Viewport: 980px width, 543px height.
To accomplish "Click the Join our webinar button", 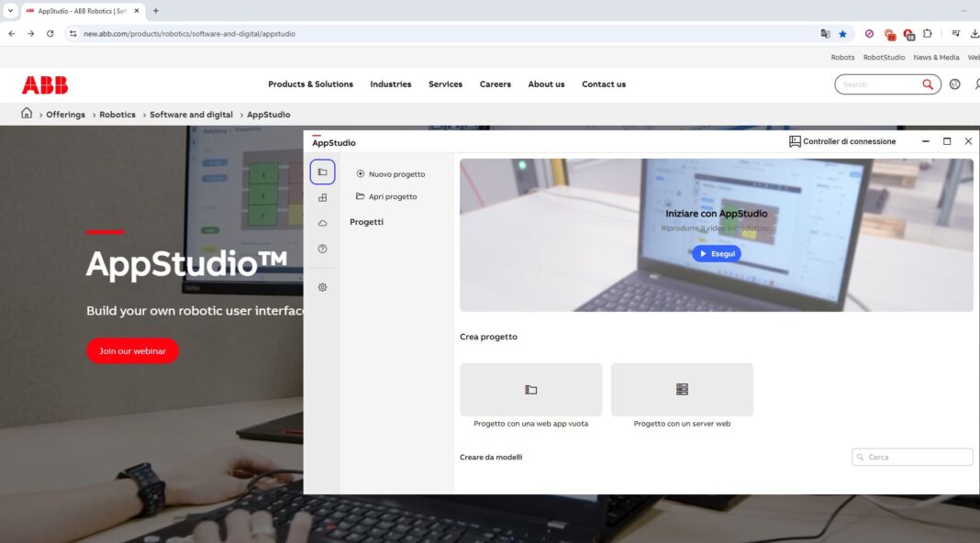I will [x=132, y=350].
